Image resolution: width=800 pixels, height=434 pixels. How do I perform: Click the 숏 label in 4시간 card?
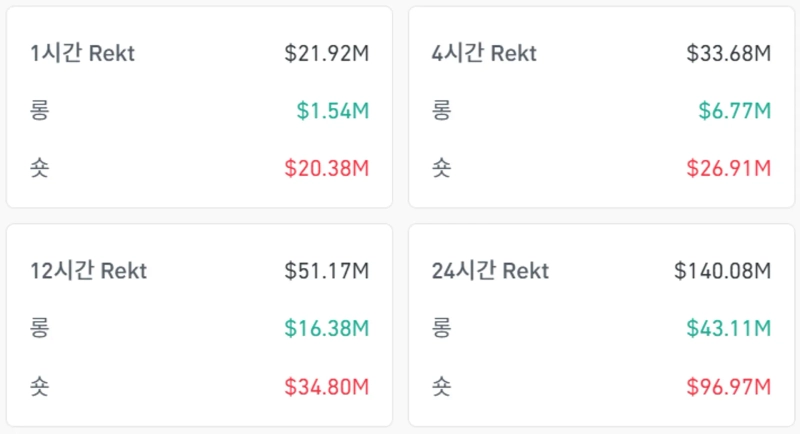442,167
